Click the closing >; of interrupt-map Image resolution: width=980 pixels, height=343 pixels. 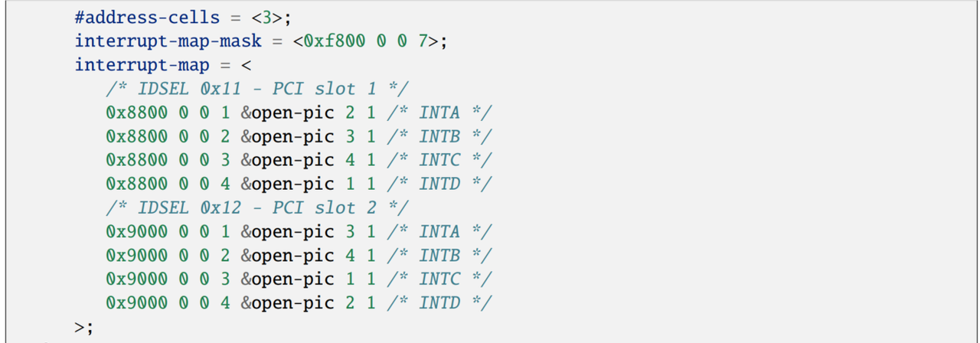pos(83,327)
